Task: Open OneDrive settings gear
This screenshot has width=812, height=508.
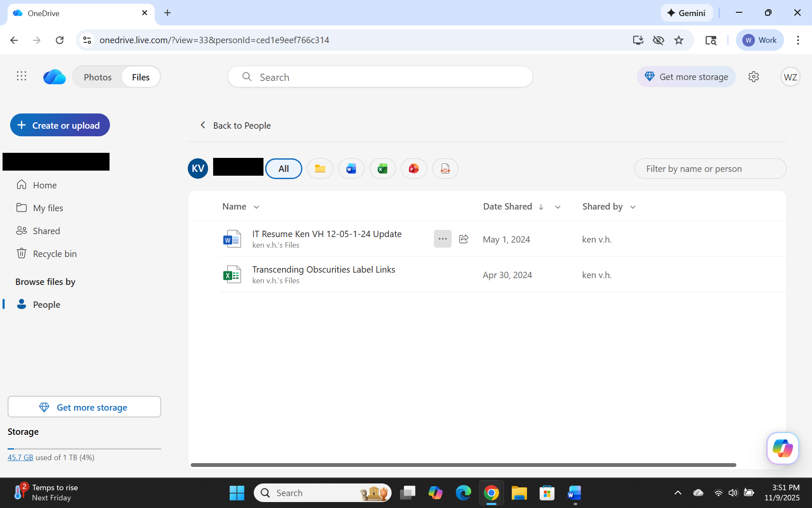Action: click(753, 77)
